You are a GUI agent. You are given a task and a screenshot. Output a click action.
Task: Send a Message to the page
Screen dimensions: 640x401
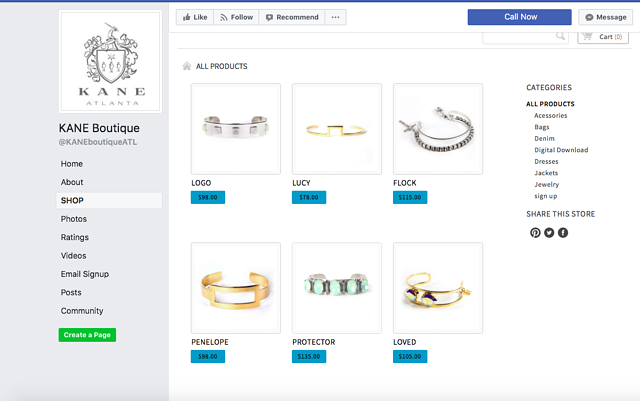(606, 17)
